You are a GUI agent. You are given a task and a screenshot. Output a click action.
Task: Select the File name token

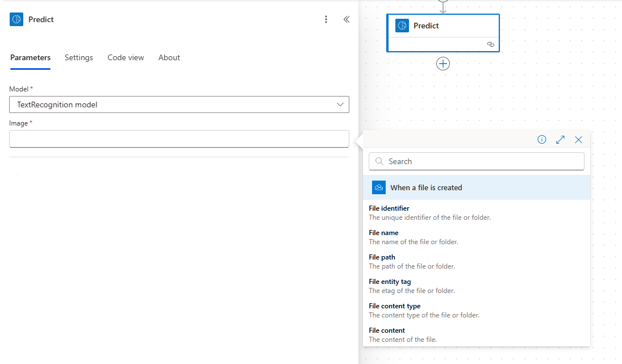(x=384, y=232)
